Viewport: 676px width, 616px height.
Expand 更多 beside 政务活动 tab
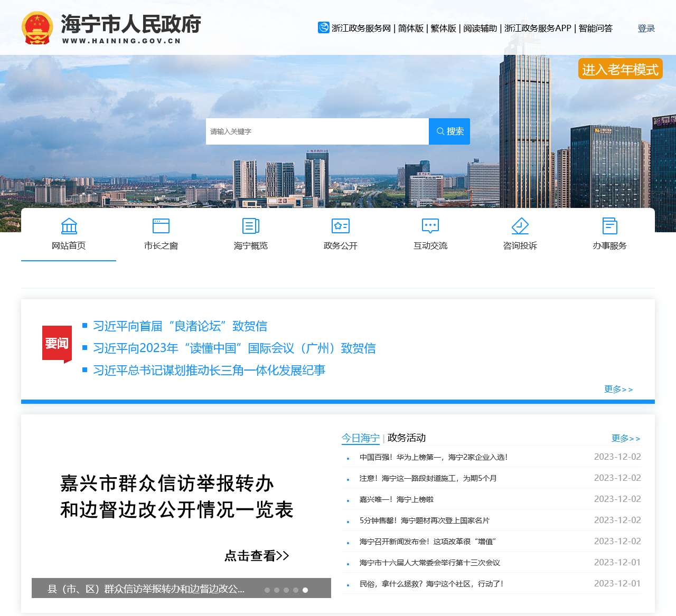626,439
